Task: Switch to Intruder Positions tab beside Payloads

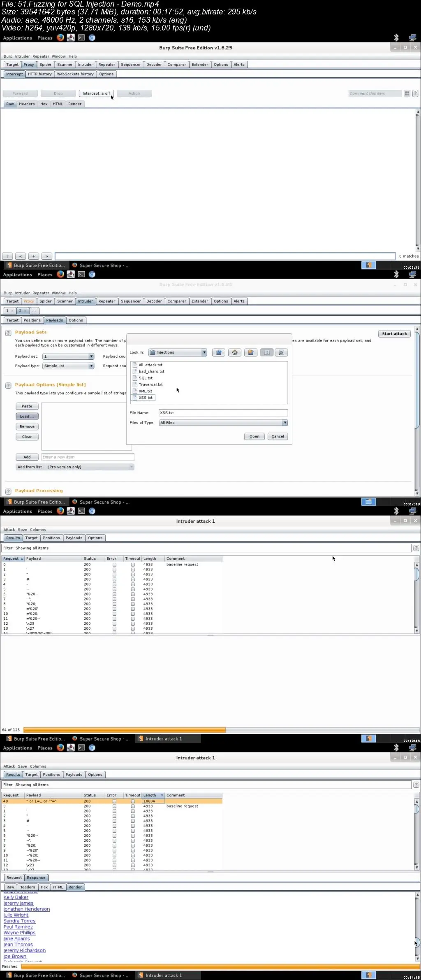Action: coord(32,320)
